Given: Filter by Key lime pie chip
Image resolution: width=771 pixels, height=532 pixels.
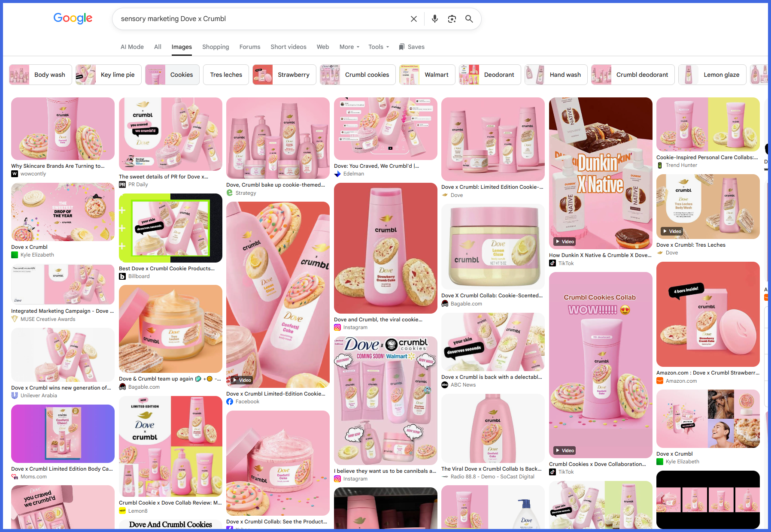Looking at the screenshot, I should [x=108, y=75].
